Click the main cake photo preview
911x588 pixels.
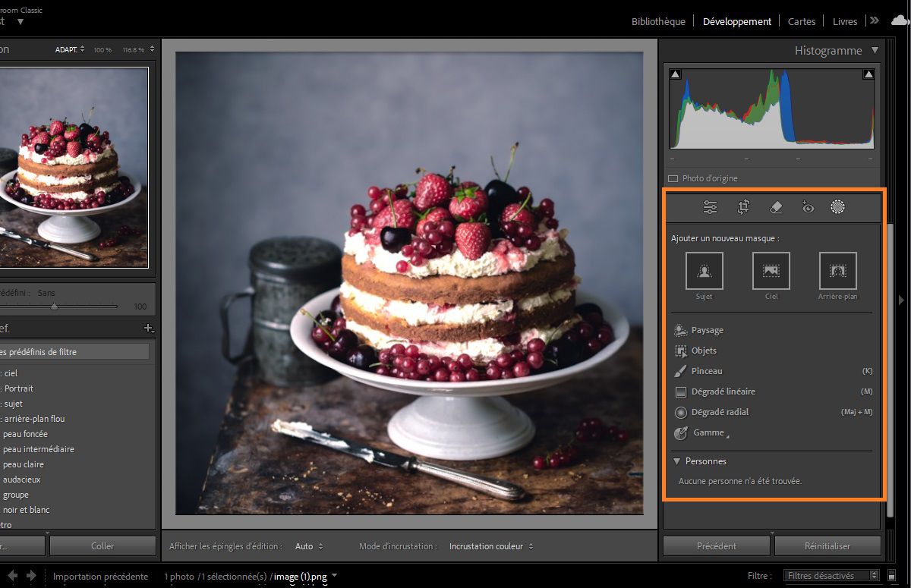[410, 283]
